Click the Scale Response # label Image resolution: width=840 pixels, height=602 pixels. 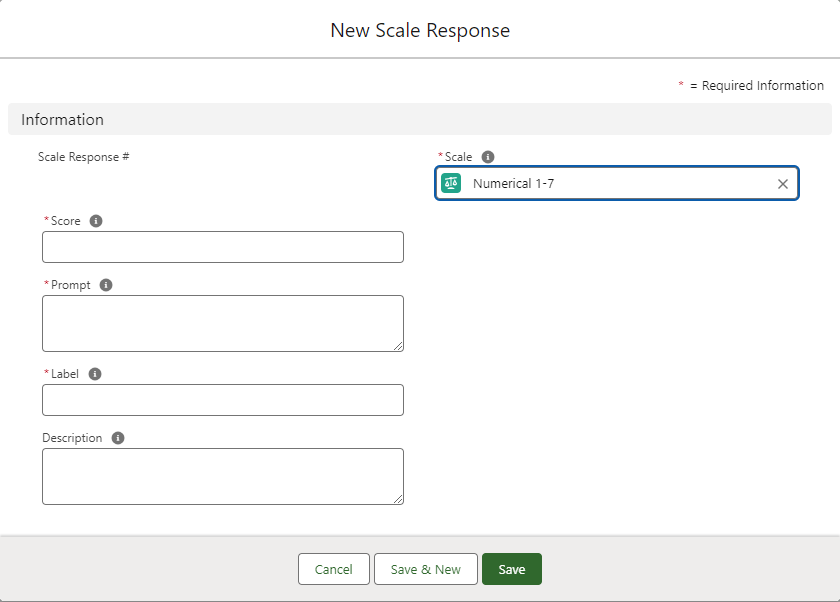83,157
